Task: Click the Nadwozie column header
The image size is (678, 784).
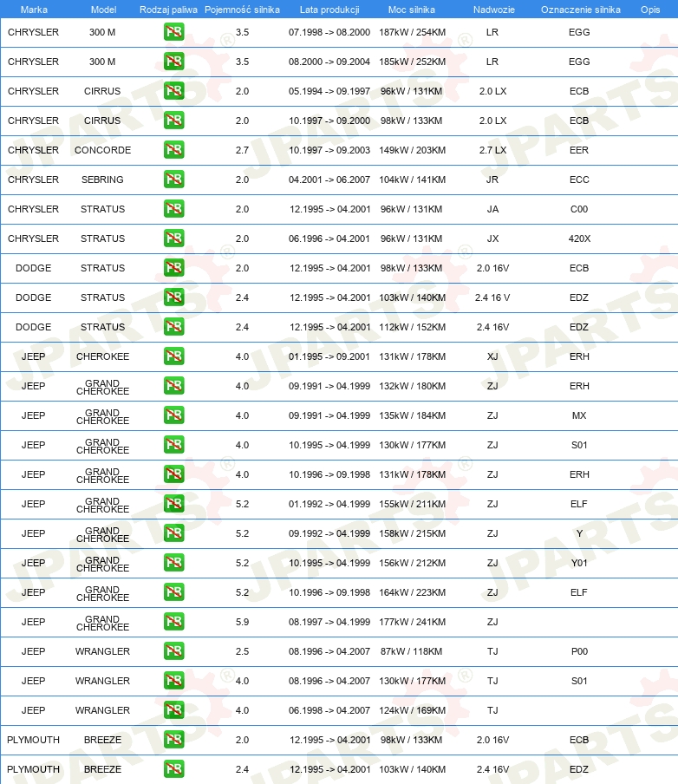Action: pyautogui.click(x=494, y=10)
